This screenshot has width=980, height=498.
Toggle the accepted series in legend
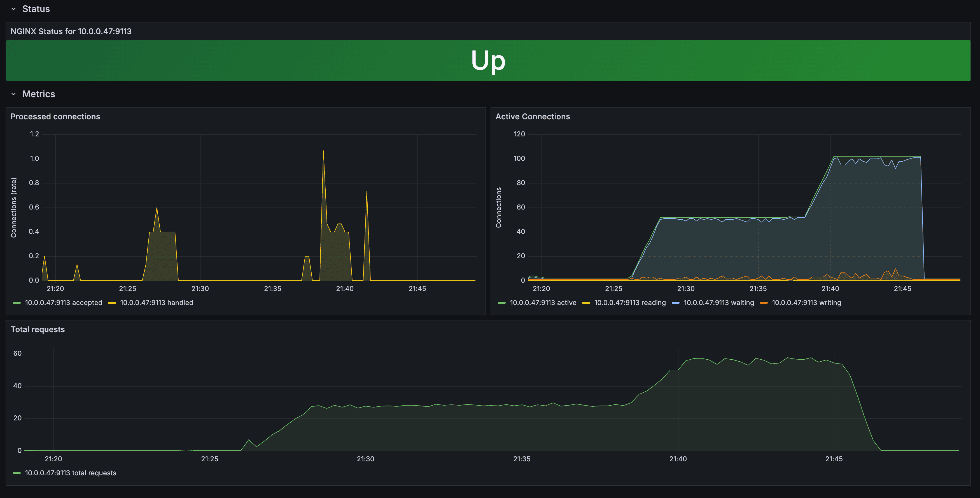[64, 302]
